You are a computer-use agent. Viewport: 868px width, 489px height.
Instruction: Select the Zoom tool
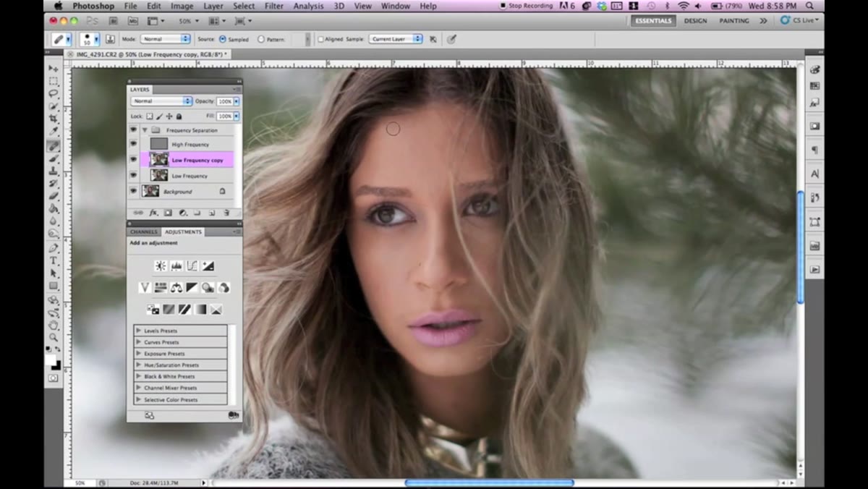tap(54, 338)
